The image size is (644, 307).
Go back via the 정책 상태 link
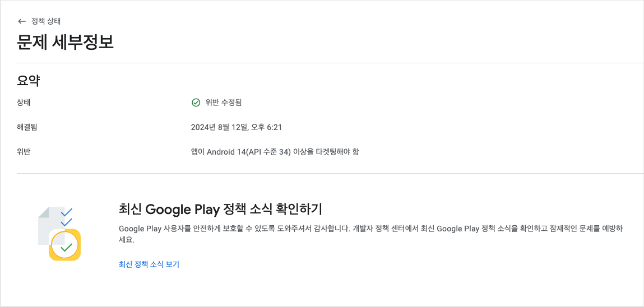point(46,21)
